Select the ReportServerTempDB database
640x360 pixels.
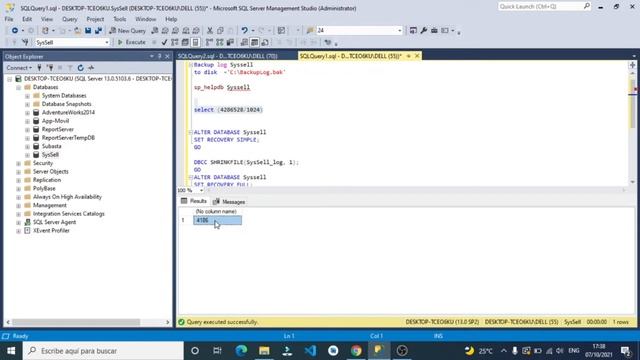click(68, 138)
